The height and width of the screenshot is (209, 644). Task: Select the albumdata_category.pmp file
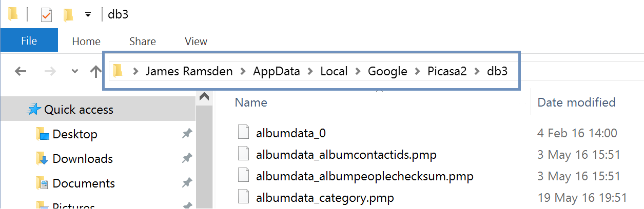pyautogui.click(x=325, y=197)
